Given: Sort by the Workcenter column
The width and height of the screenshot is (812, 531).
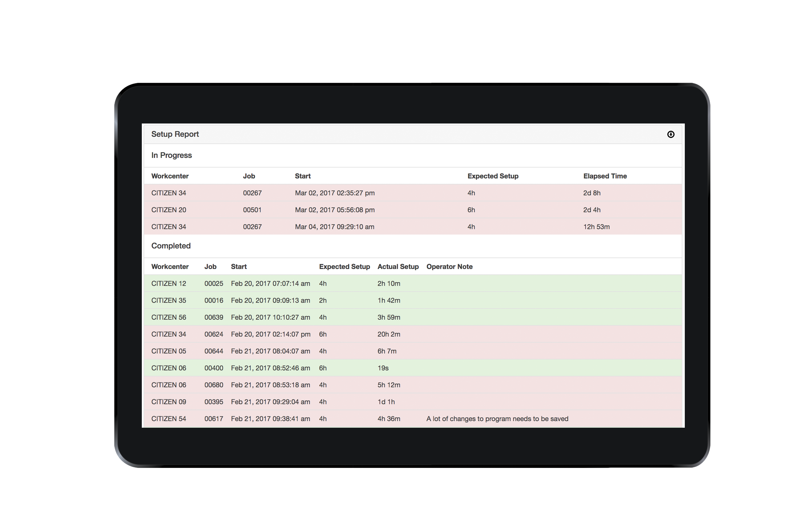Looking at the screenshot, I should click(170, 176).
